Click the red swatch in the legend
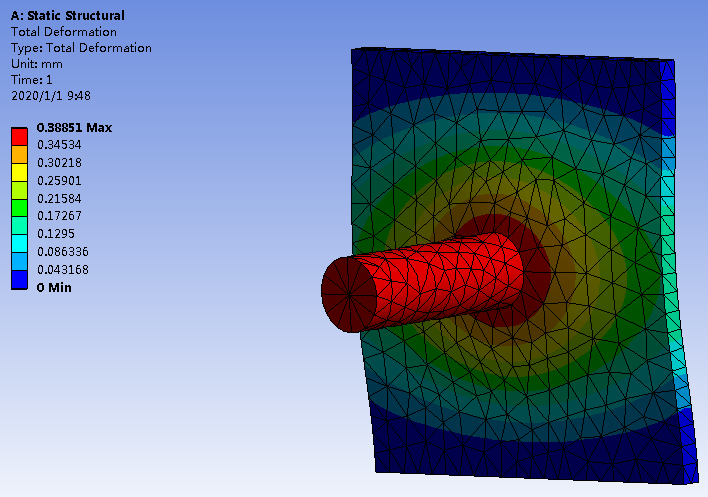Viewport: 708px width, 497px height. click(x=20, y=136)
